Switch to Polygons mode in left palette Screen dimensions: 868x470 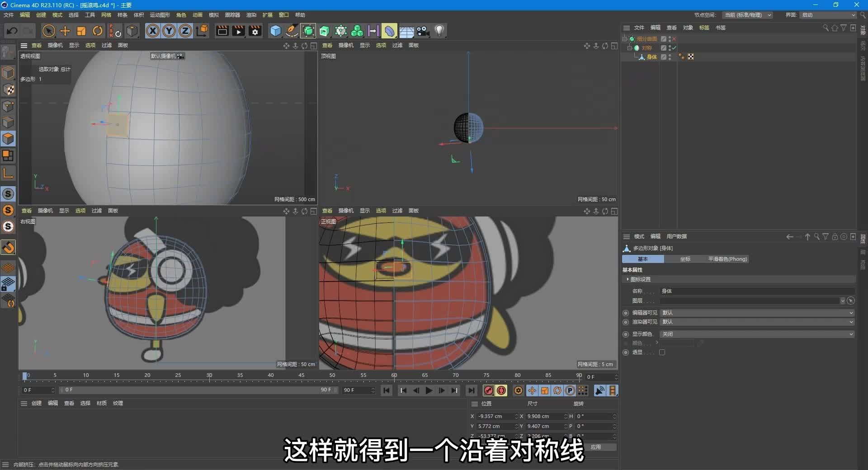pyautogui.click(x=8, y=139)
